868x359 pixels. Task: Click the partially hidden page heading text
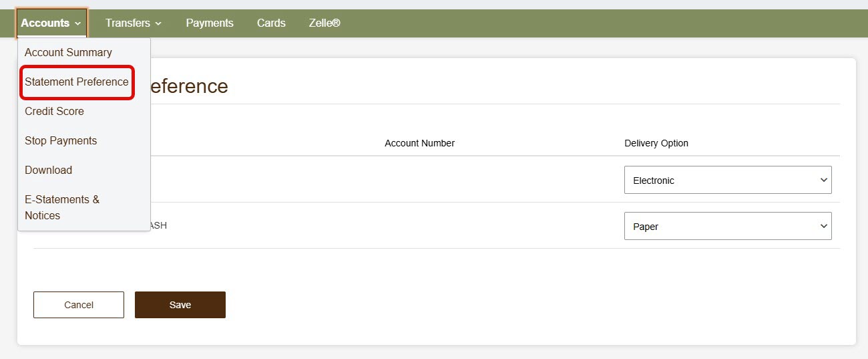[x=189, y=86]
